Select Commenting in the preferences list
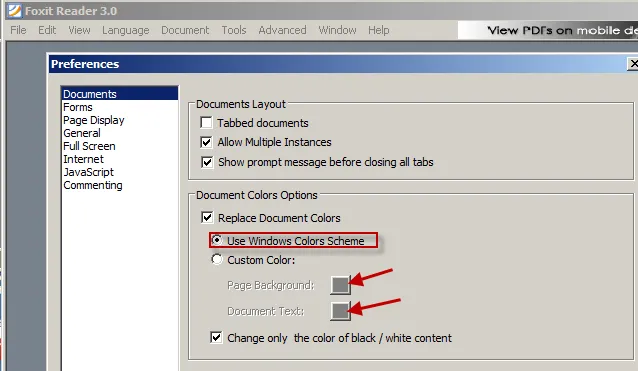Viewport: 638px width, 371px height. click(x=120, y=185)
